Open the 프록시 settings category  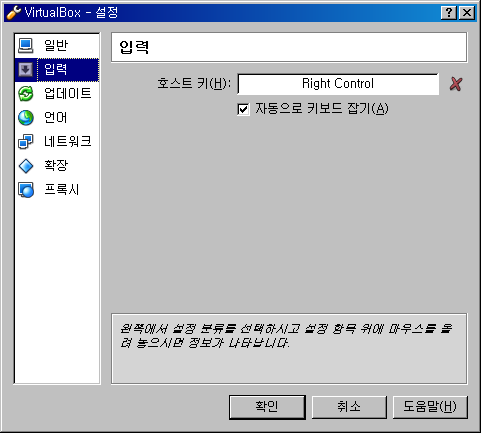pyautogui.click(x=57, y=190)
